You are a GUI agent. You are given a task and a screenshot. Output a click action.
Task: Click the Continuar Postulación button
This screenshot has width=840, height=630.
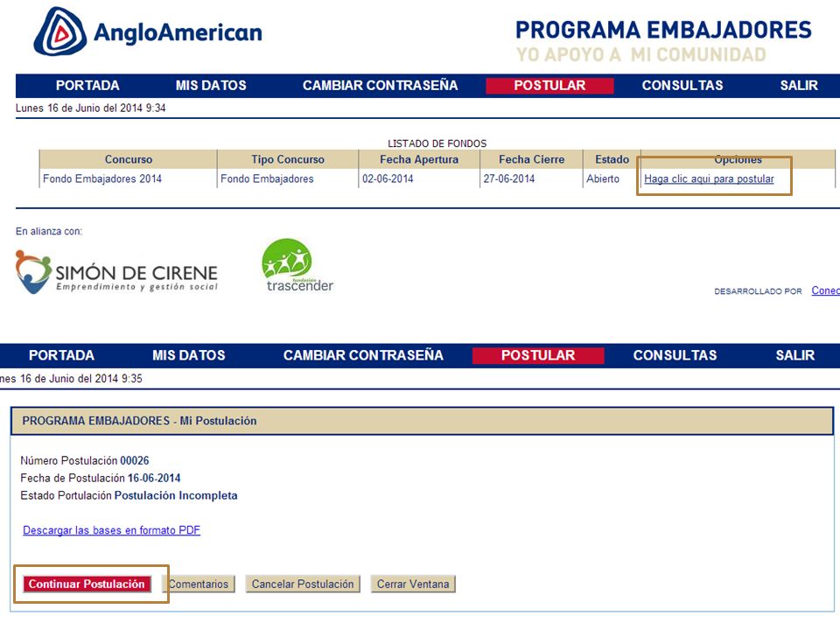click(87, 584)
